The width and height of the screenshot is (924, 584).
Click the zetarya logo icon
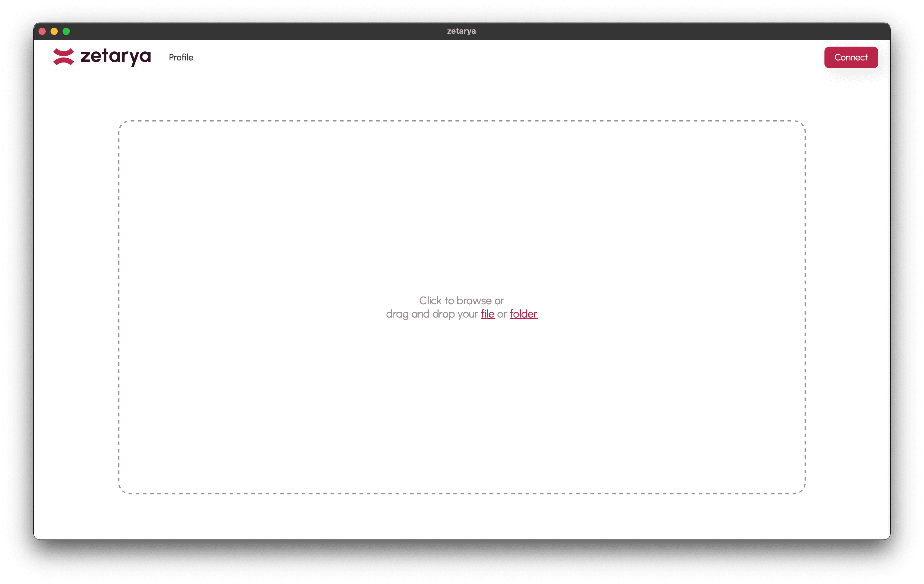tap(63, 57)
